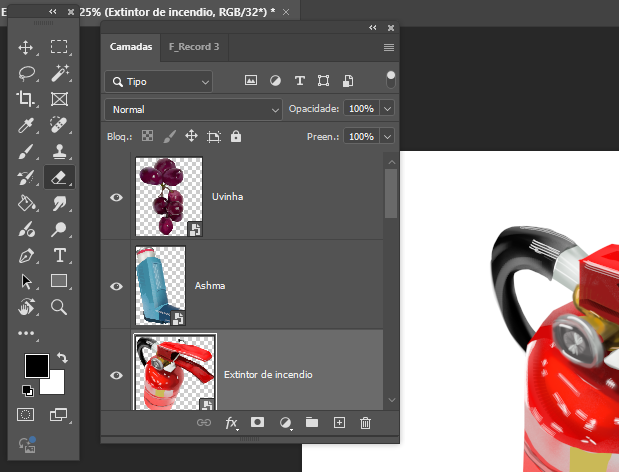Image resolution: width=619 pixels, height=472 pixels.
Task: Select the Crop tool
Action: point(26,99)
